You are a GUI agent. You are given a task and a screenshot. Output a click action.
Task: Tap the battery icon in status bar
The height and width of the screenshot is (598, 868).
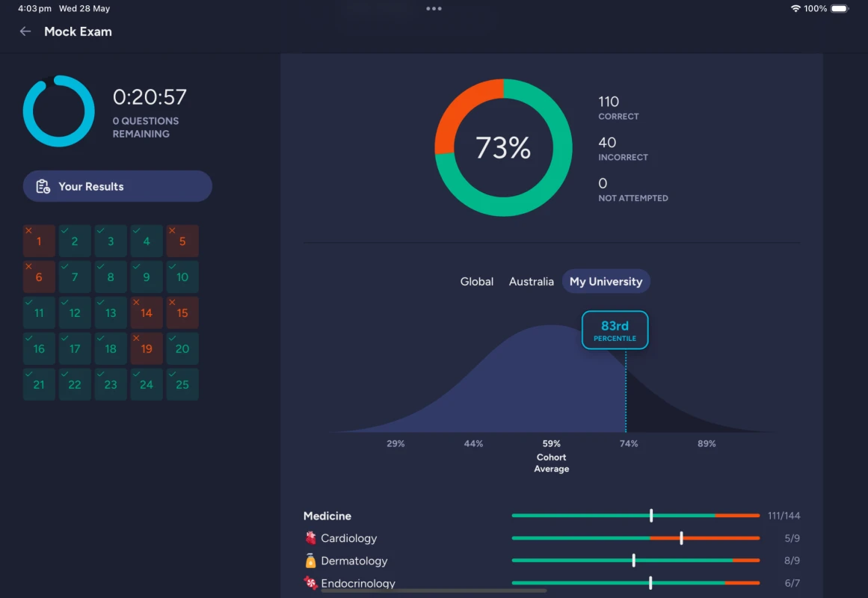tap(840, 9)
